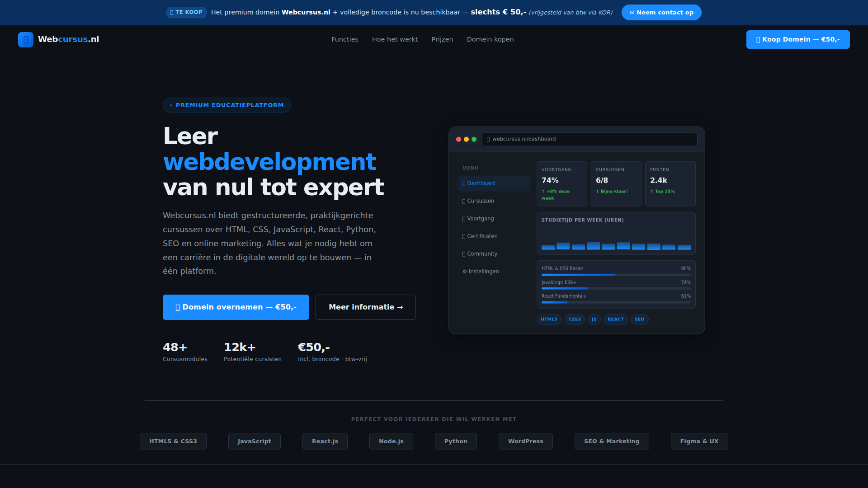Click the SEO tag in mockup
868x488 pixels.
click(x=640, y=319)
